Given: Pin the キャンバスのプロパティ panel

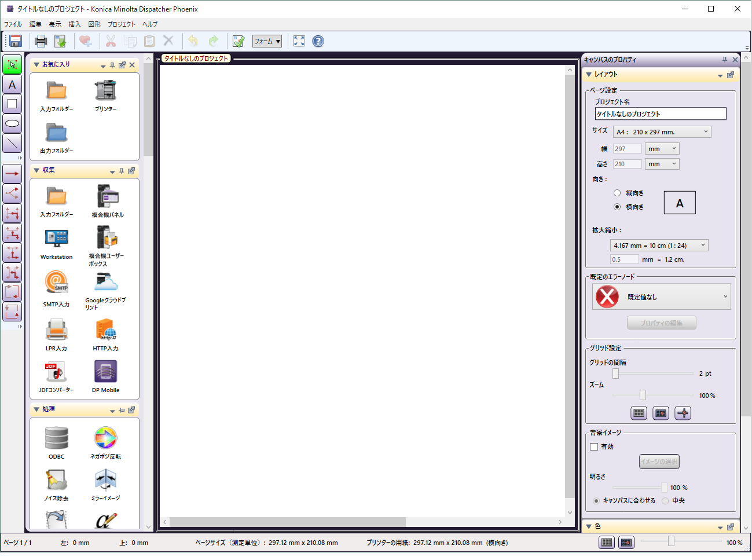Looking at the screenshot, I should pos(725,60).
